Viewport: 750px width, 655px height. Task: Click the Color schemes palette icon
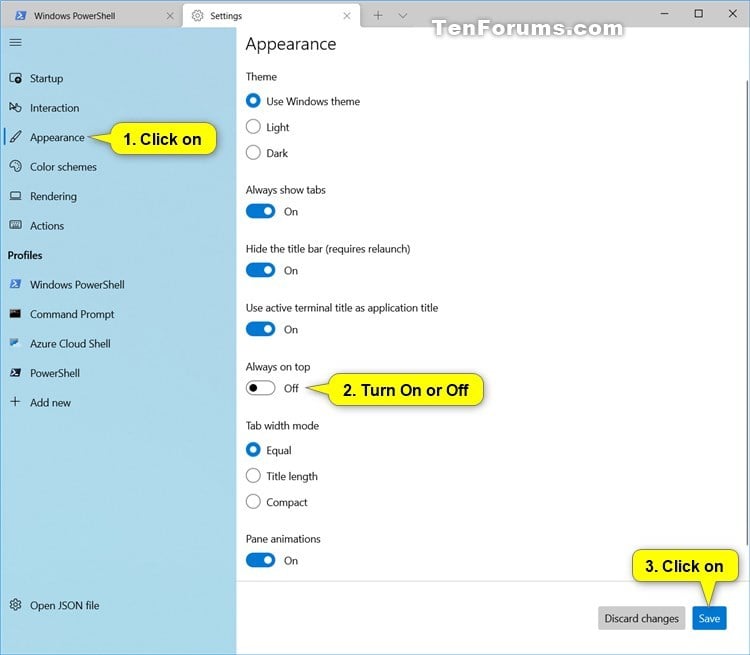(15, 167)
